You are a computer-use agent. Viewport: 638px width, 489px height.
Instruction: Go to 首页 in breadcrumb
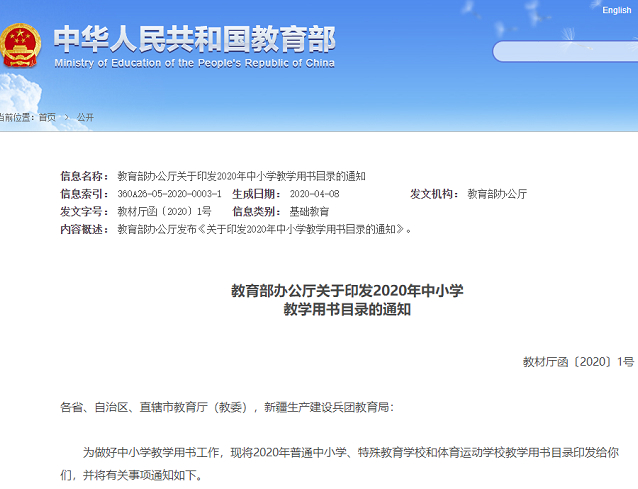pos(47,118)
